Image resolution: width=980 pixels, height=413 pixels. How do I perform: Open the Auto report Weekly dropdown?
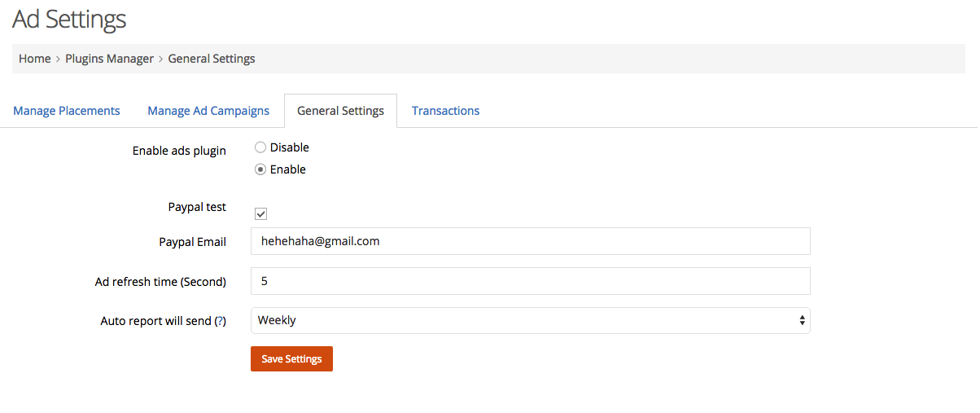click(531, 321)
